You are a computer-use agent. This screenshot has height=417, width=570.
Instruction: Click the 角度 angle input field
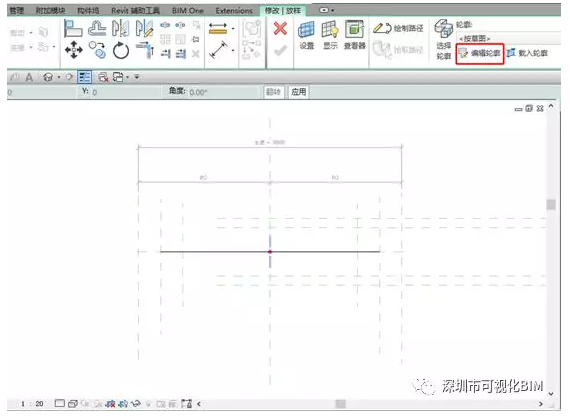222,92
